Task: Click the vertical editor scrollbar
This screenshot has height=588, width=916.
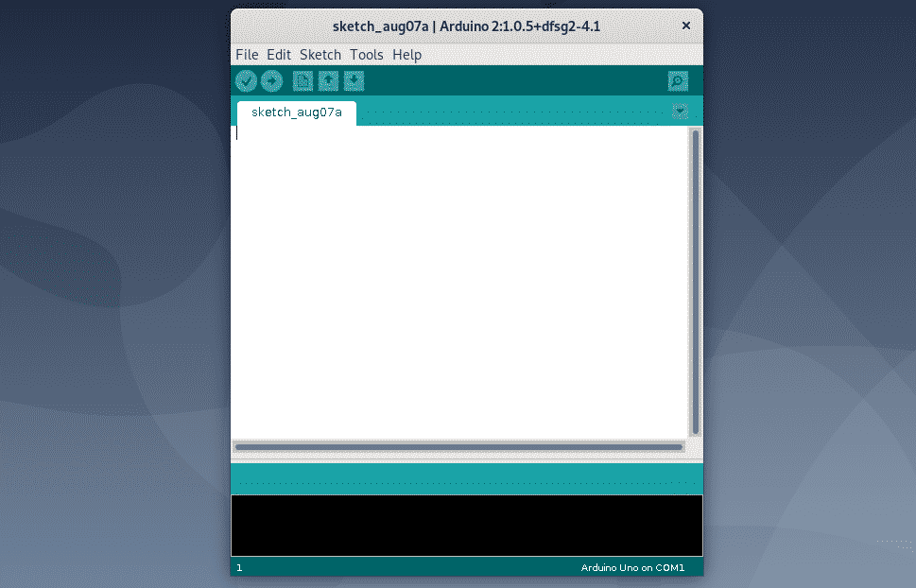Action: [695, 283]
